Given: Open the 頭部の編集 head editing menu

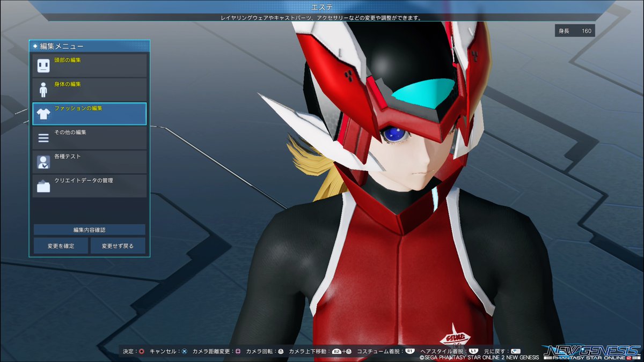Looking at the screenshot, I should tap(90, 65).
